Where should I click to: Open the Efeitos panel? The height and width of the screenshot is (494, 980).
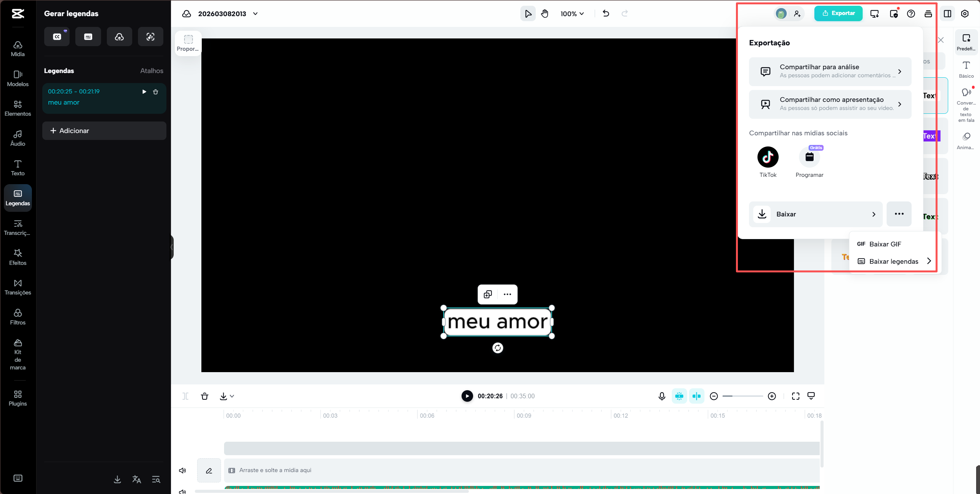tap(17, 256)
